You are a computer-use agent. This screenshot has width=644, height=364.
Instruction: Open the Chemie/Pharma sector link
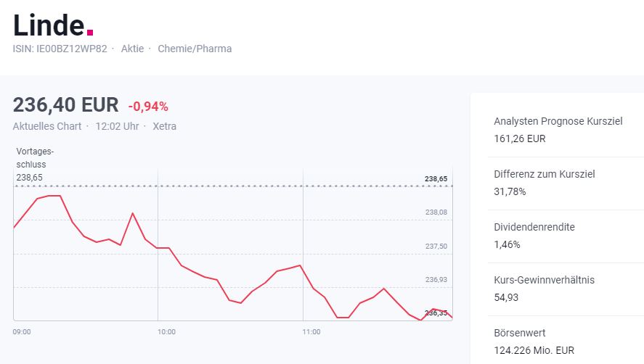(x=195, y=49)
